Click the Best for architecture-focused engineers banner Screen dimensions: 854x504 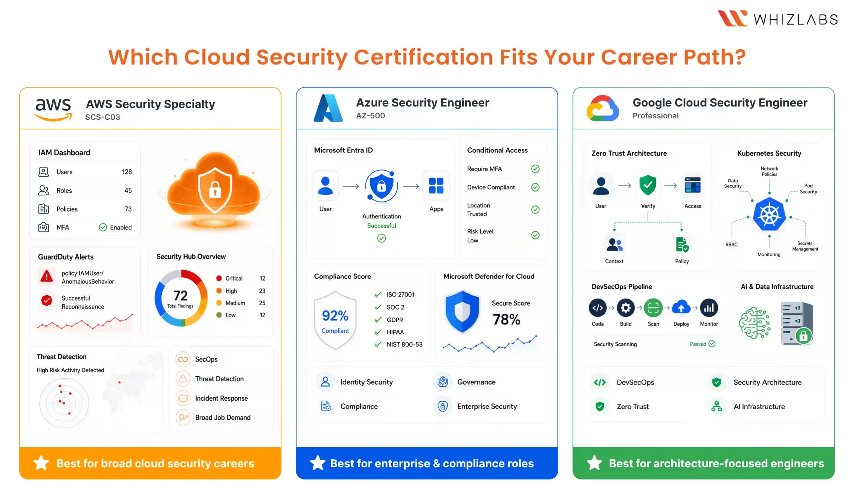[x=703, y=463]
